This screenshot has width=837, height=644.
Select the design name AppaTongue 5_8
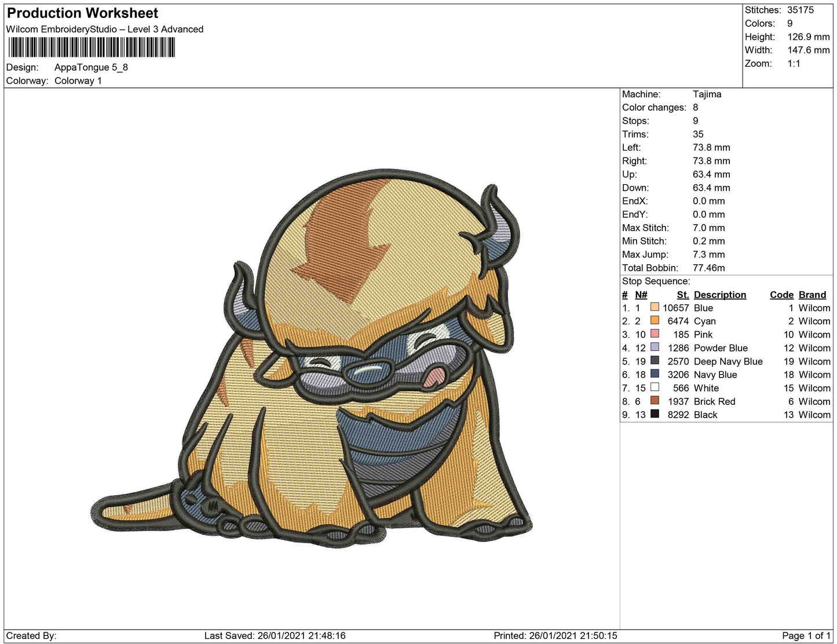[x=91, y=67]
